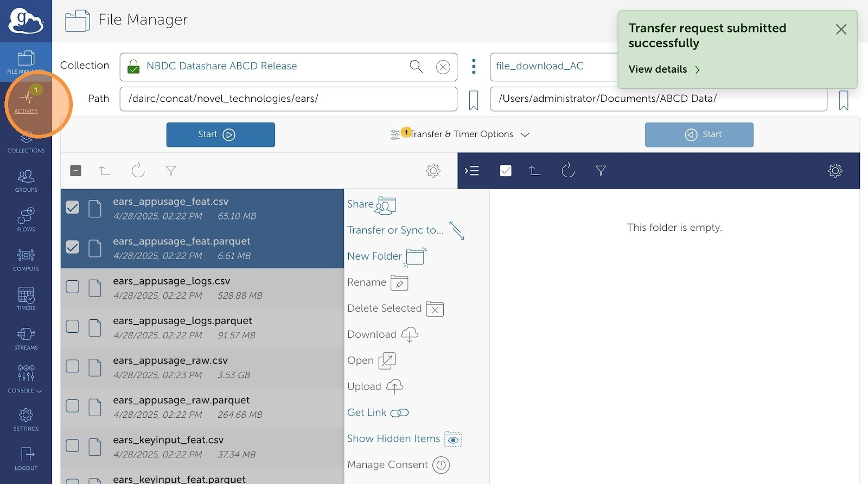868x484 pixels.
Task: Refresh the left pane file list
Action: [x=138, y=170]
